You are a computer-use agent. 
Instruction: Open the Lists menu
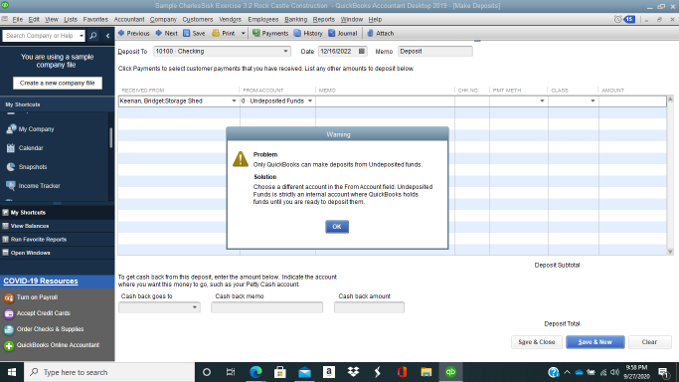70,19
